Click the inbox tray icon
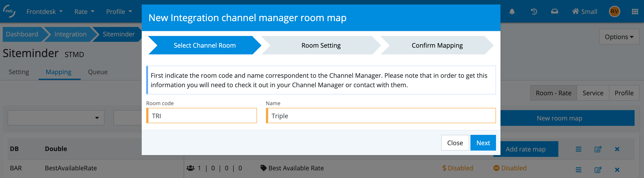 (x=554, y=11)
